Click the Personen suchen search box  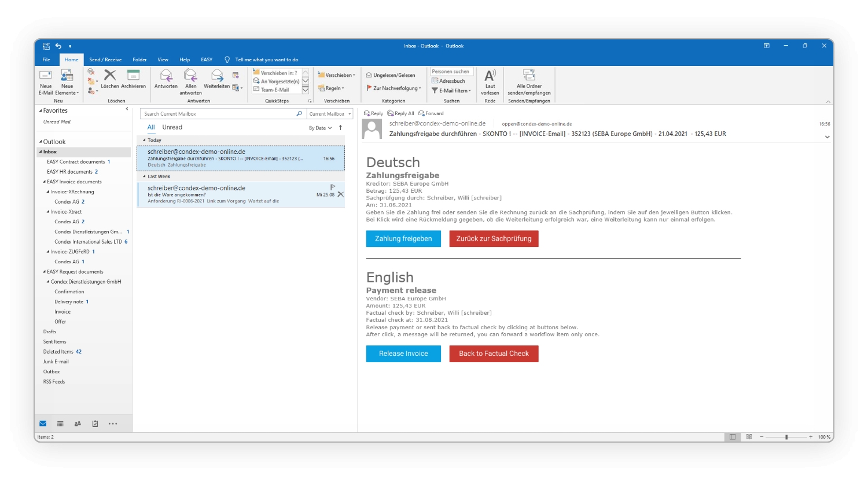coord(452,72)
